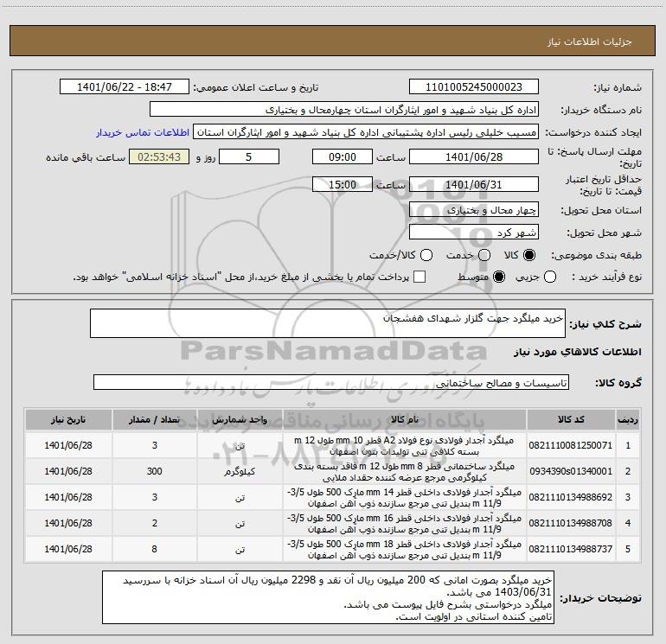Click the announcement date field 1401/06/22 - 18:47
Screen dimensions: 666x644
tap(124, 87)
